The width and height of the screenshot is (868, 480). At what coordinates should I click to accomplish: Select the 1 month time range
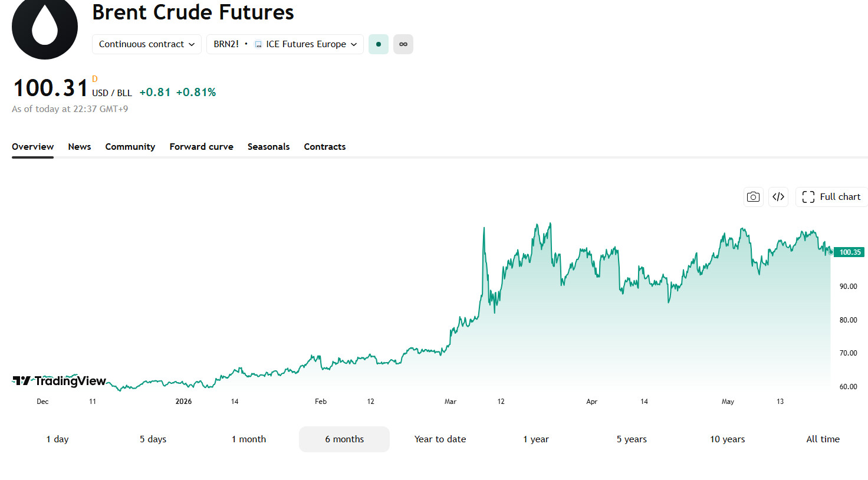249,439
